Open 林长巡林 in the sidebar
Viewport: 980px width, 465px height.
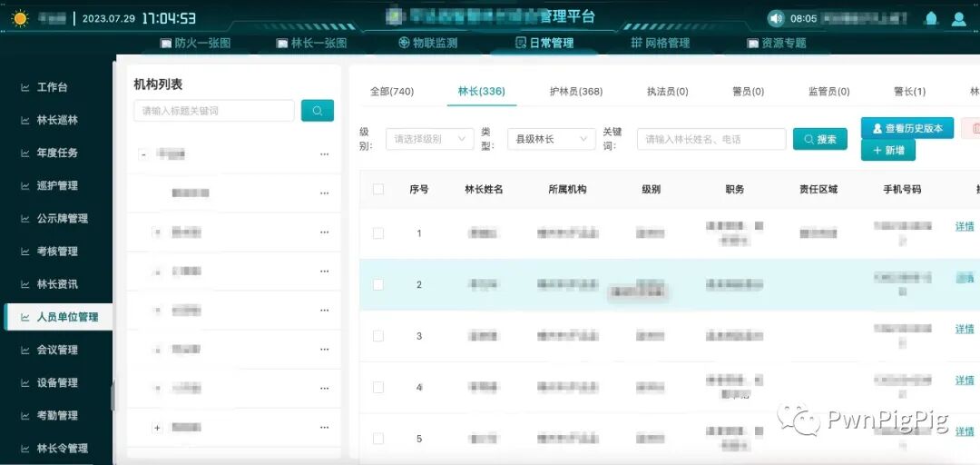[x=57, y=120]
